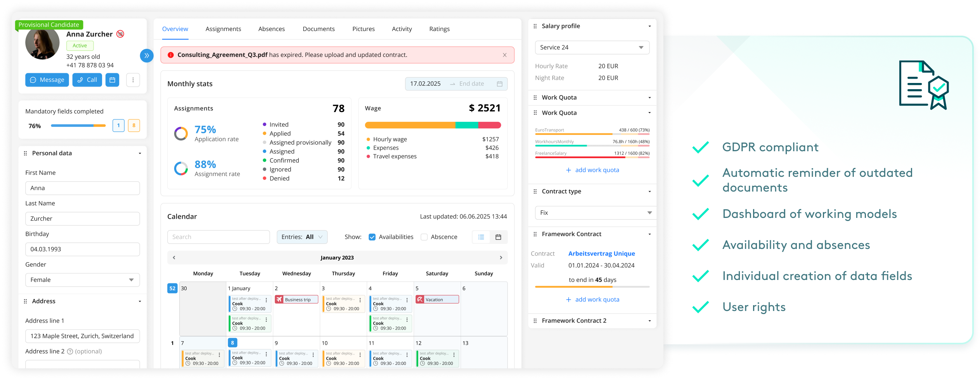Switch calendar to list view icon

point(481,237)
